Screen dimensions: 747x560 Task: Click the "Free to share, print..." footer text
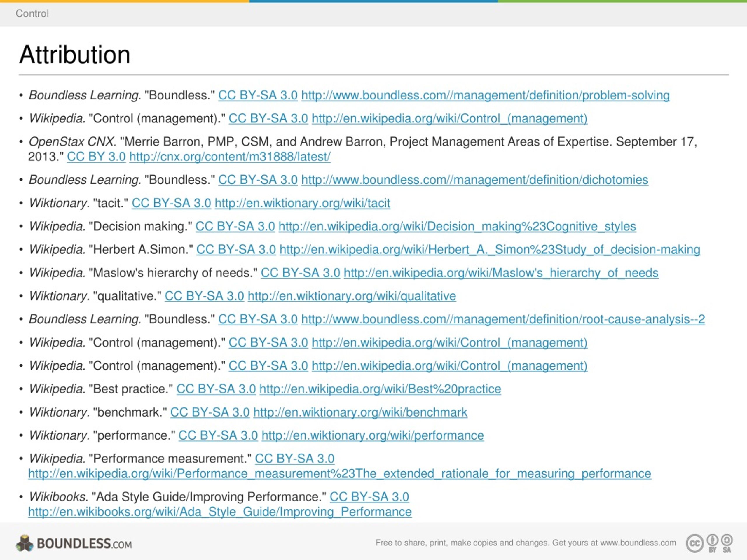526,543
